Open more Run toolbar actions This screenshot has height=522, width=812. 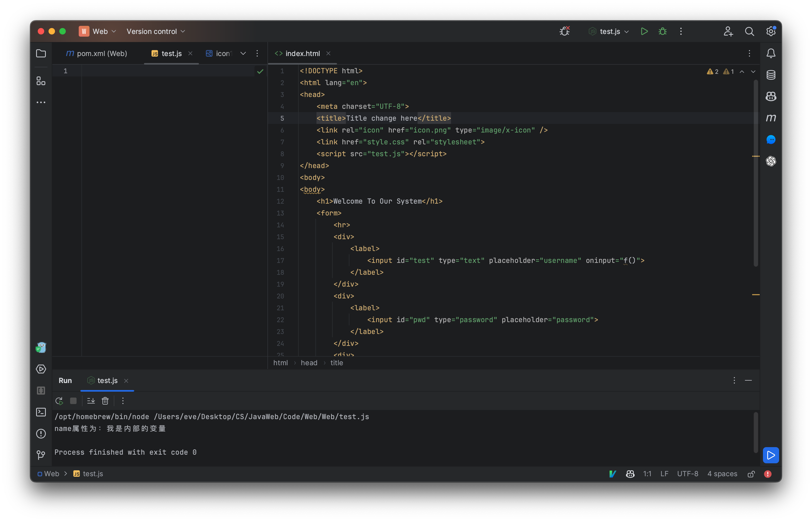[123, 401]
